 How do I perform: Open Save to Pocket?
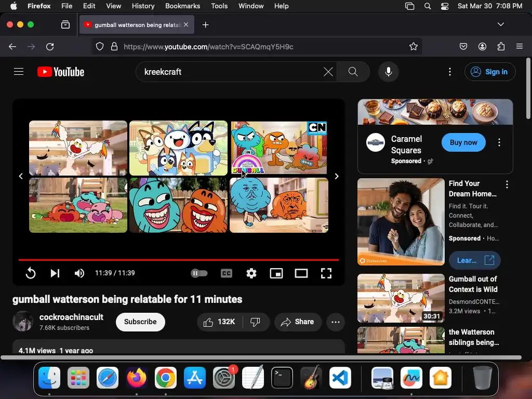coord(463,46)
